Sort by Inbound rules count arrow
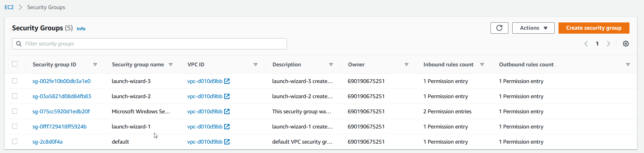The image size is (644, 153). [x=482, y=65]
